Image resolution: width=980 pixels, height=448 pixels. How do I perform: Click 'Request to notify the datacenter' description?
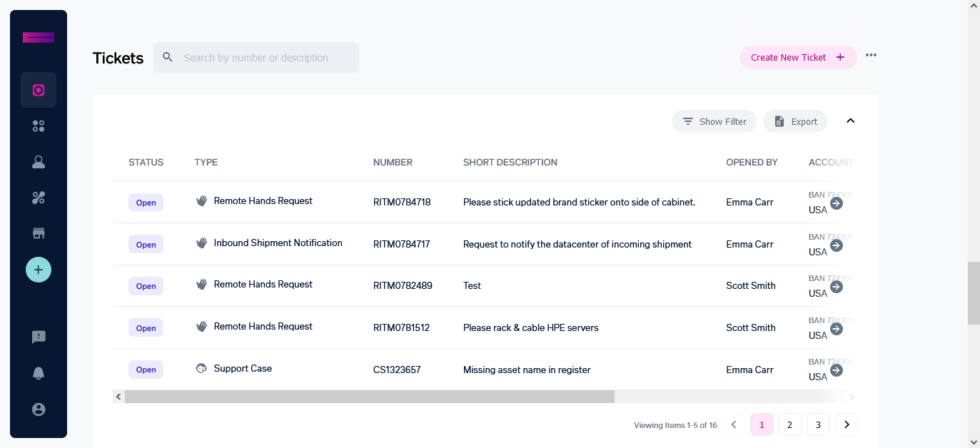pyautogui.click(x=577, y=244)
